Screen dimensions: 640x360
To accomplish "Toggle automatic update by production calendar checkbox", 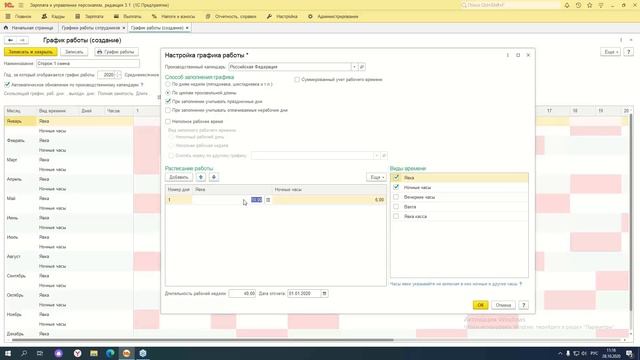I will point(7,84).
